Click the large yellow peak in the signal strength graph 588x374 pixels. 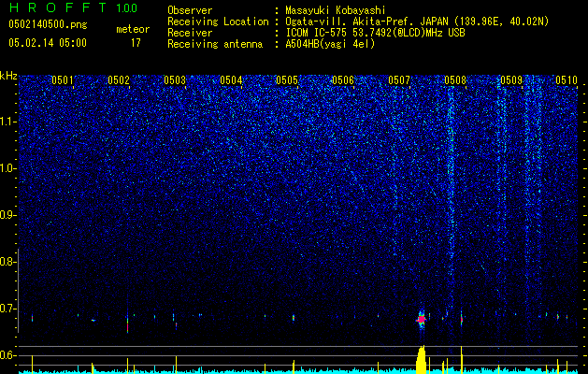click(421, 360)
